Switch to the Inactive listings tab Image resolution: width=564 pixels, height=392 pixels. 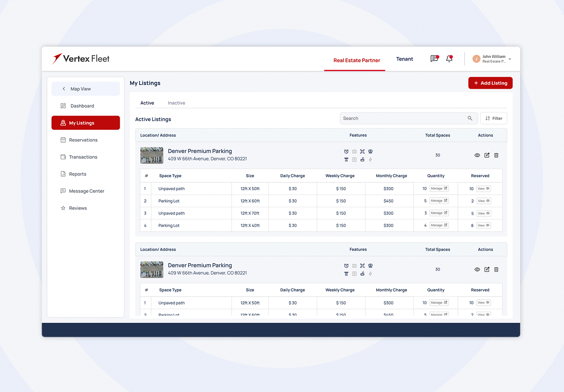176,103
